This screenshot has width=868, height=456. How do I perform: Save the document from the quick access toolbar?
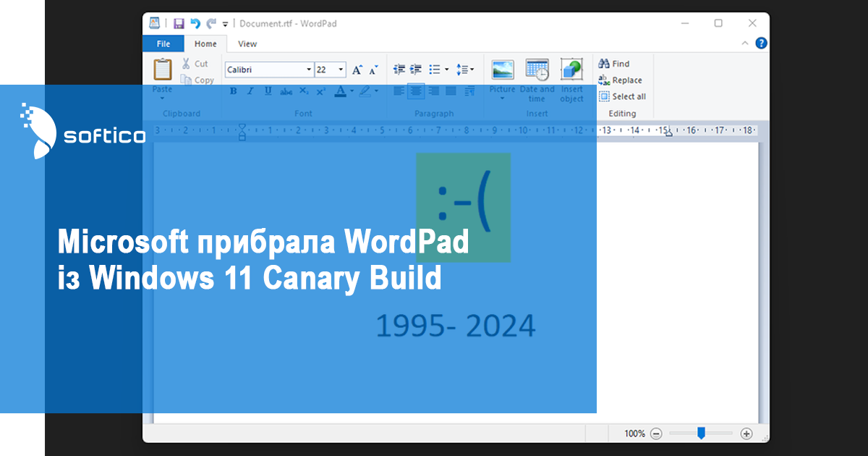pos(179,23)
